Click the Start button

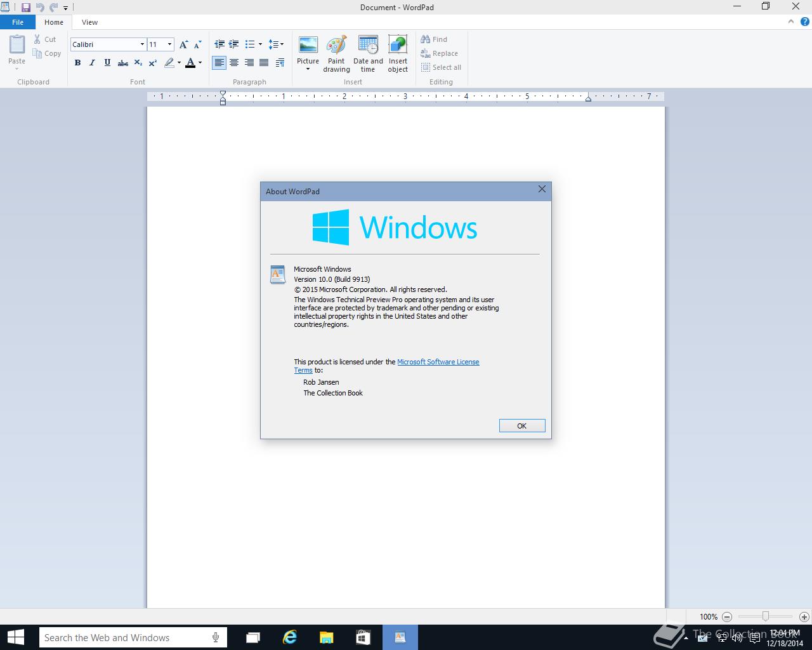[15, 637]
